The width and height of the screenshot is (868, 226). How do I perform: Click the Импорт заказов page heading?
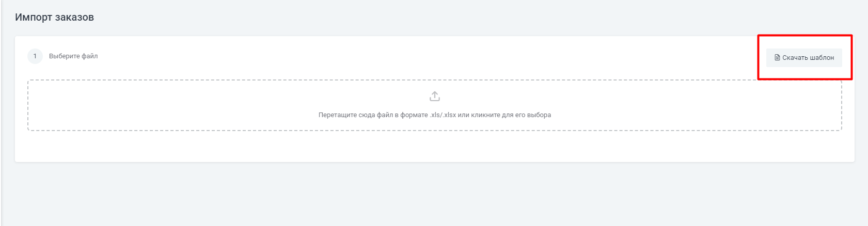tap(54, 17)
